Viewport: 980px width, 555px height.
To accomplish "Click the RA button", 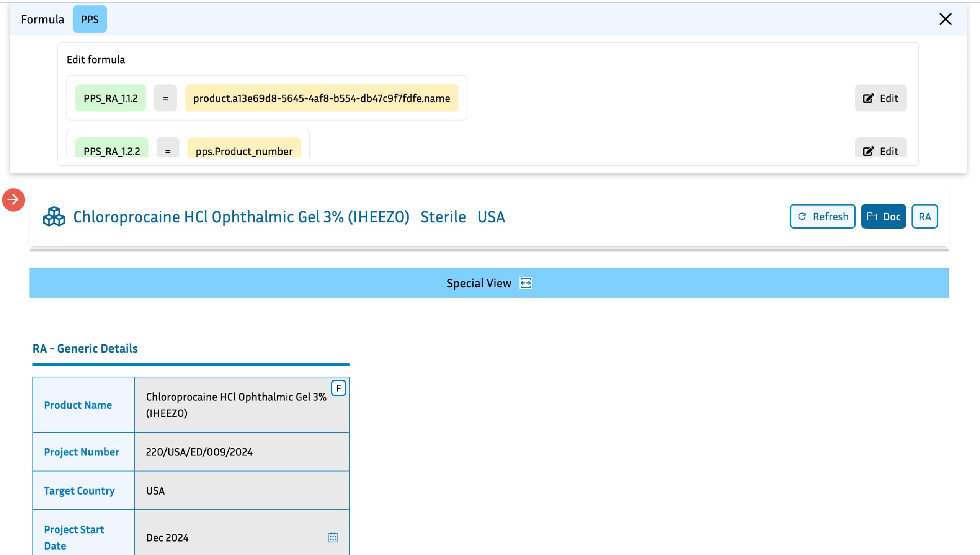I will [x=924, y=217].
